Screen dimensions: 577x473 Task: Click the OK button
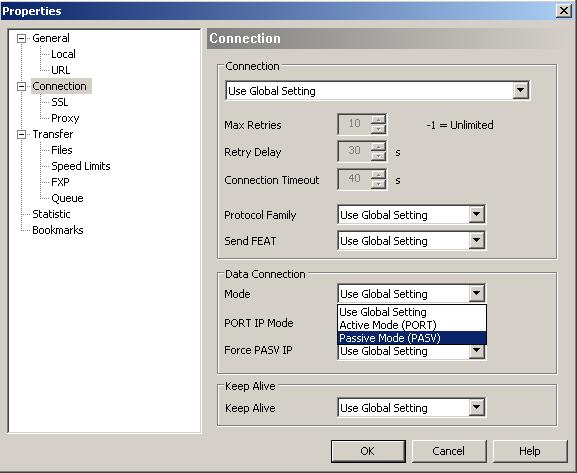[368, 451]
